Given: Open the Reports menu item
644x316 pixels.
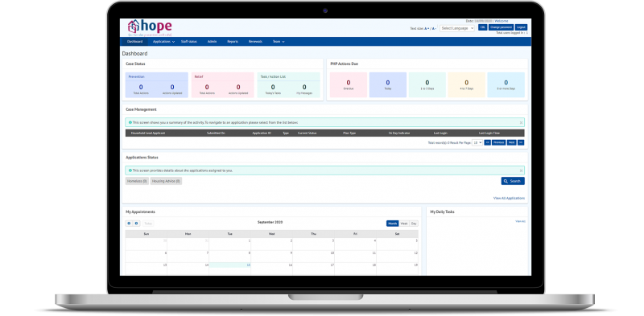Looking at the screenshot, I should point(233,42).
